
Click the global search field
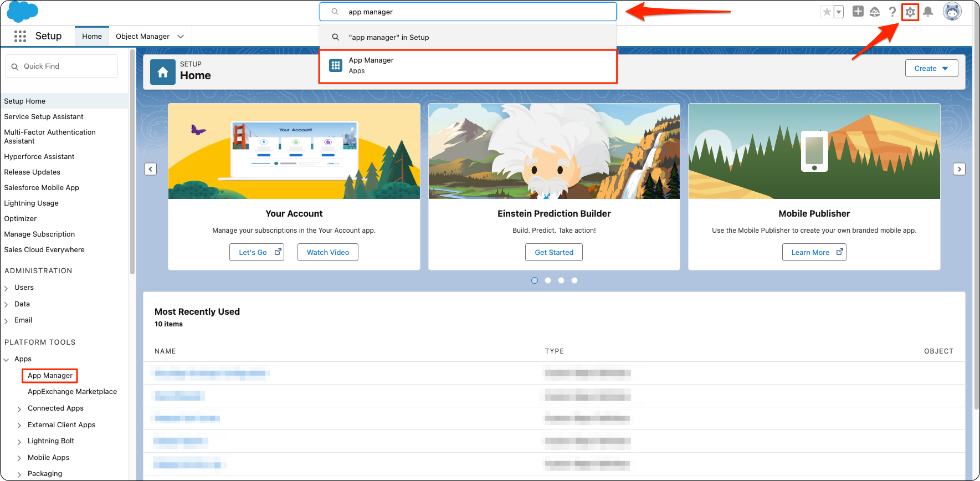pyautogui.click(x=468, y=12)
